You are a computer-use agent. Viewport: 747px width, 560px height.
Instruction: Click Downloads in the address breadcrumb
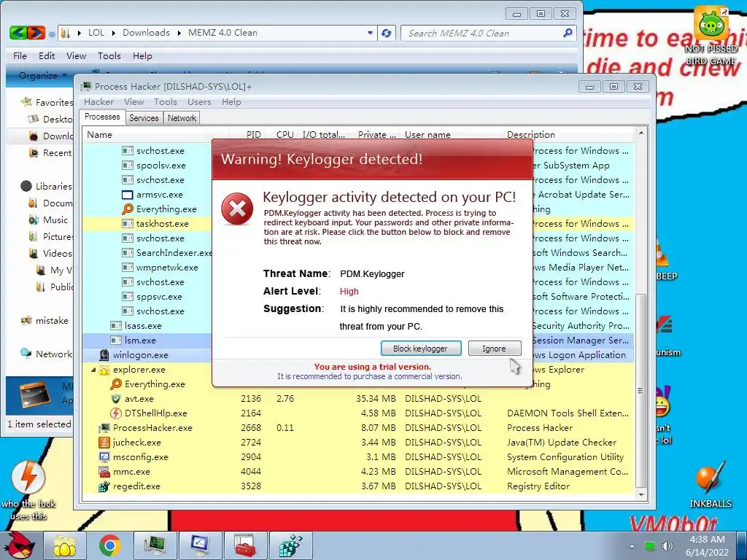click(146, 32)
